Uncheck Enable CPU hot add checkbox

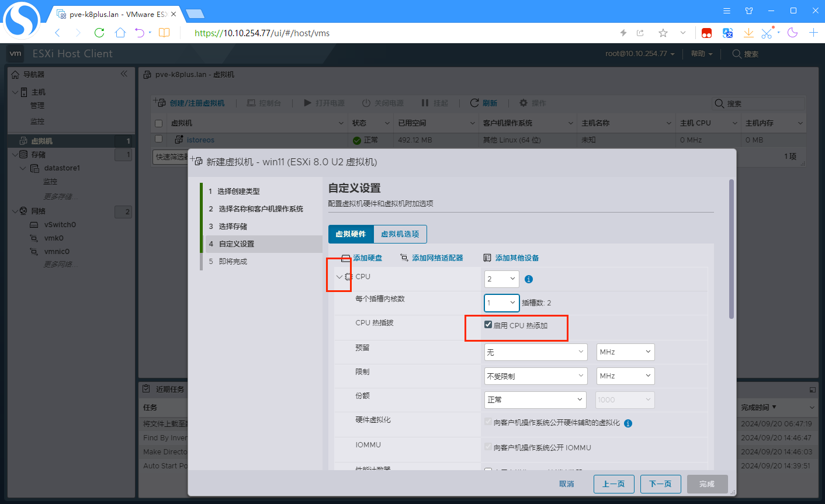click(x=488, y=325)
